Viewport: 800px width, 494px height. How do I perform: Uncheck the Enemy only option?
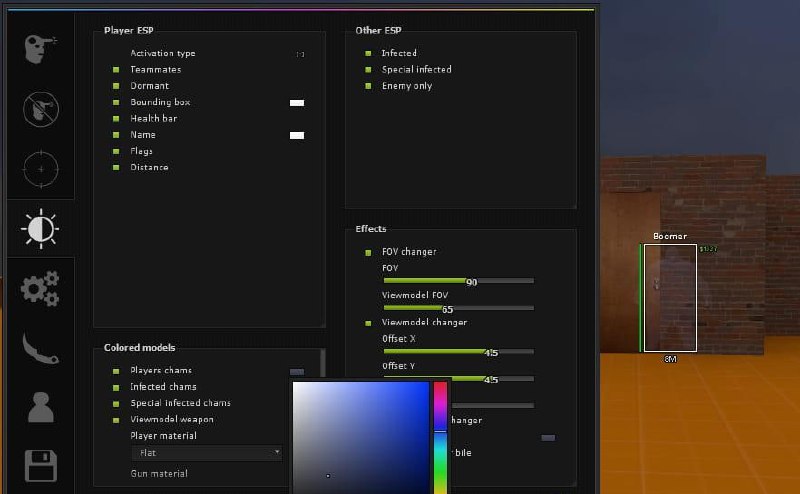368,86
